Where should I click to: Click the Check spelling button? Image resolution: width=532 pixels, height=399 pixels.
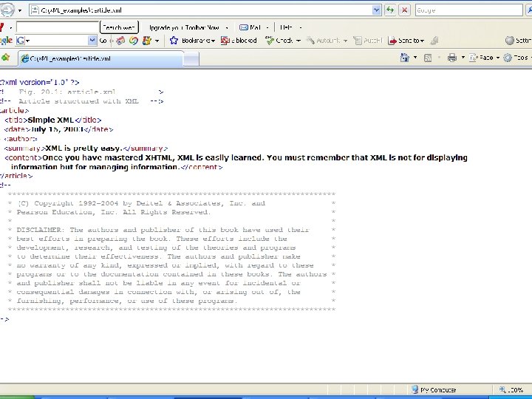(x=279, y=41)
